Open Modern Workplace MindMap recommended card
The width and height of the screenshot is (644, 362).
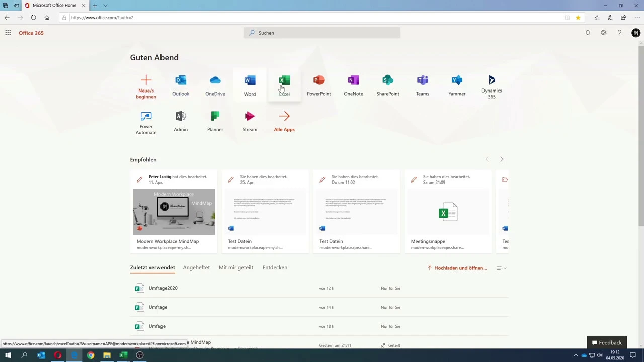coord(174,211)
